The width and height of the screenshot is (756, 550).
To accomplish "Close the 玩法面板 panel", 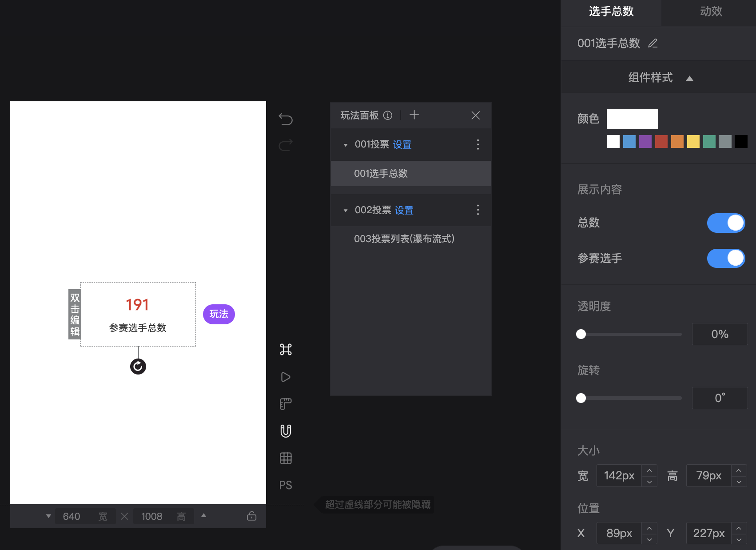I will pos(475,116).
